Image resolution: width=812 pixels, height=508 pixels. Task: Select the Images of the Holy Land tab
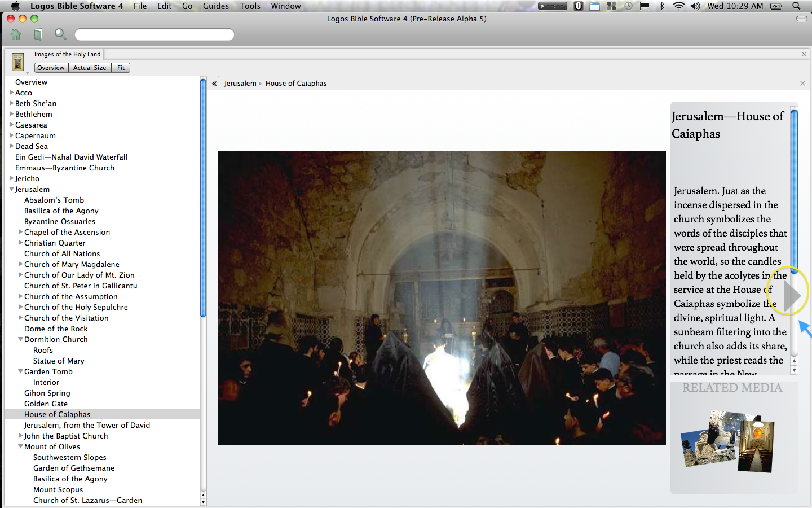click(x=67, y=54)
